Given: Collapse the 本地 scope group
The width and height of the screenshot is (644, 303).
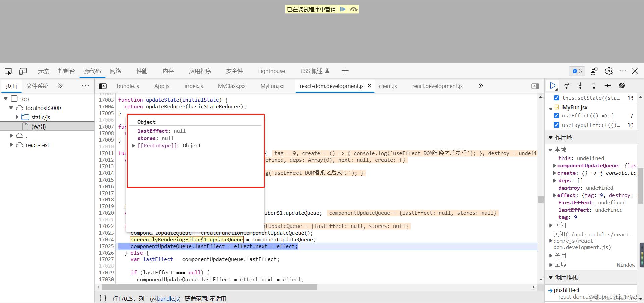Looking at the screenshot, I should [x=551, y=150].
